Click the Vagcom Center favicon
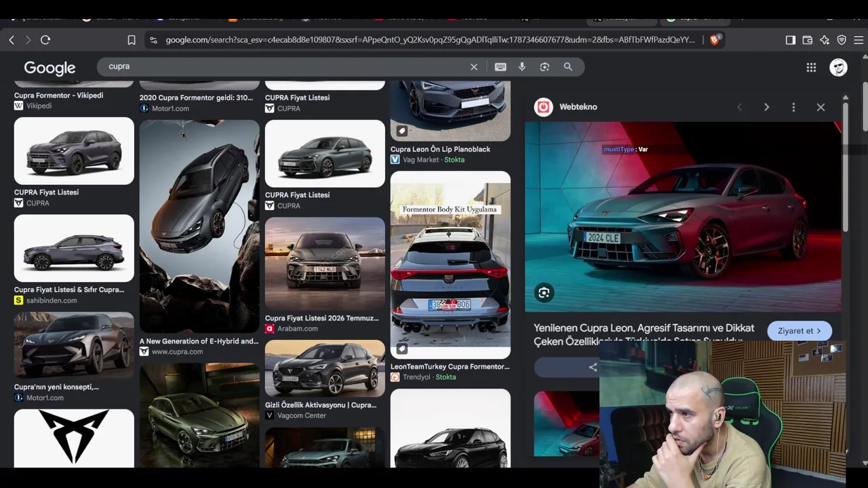 (269, 415)
